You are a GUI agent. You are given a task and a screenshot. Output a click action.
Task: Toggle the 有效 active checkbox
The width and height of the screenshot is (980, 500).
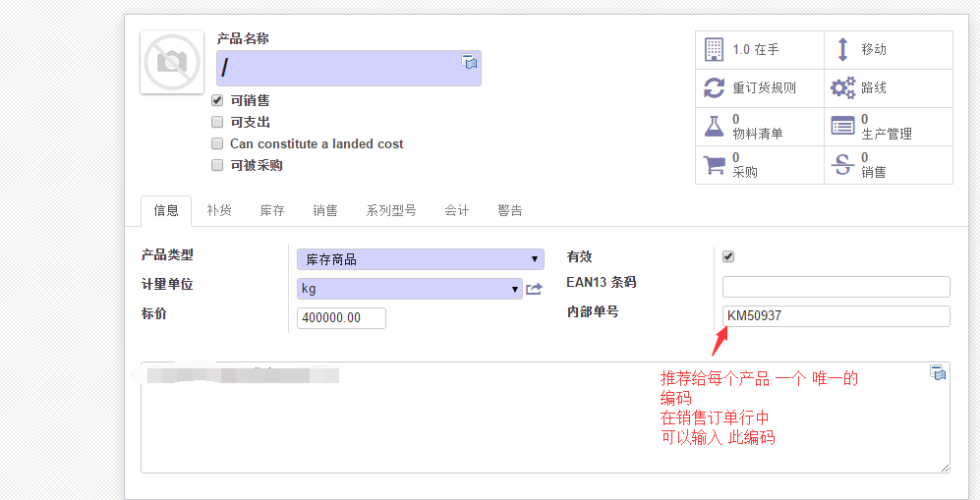728,256
